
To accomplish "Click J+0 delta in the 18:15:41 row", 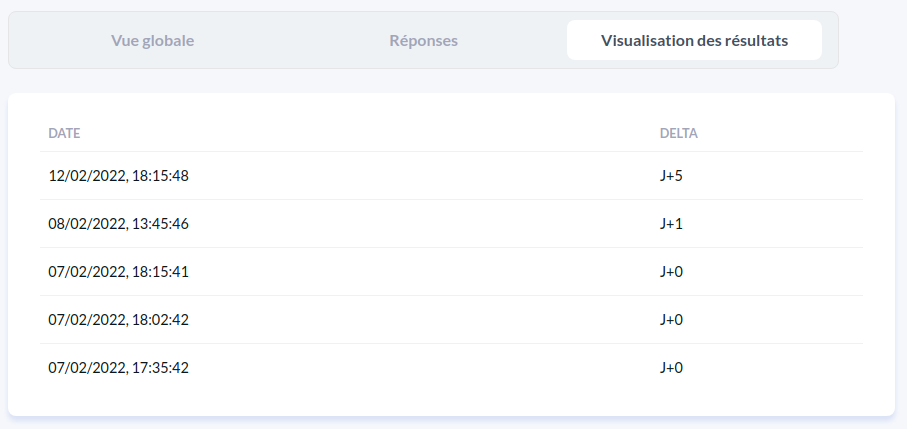I will click(x=671, y=272).
